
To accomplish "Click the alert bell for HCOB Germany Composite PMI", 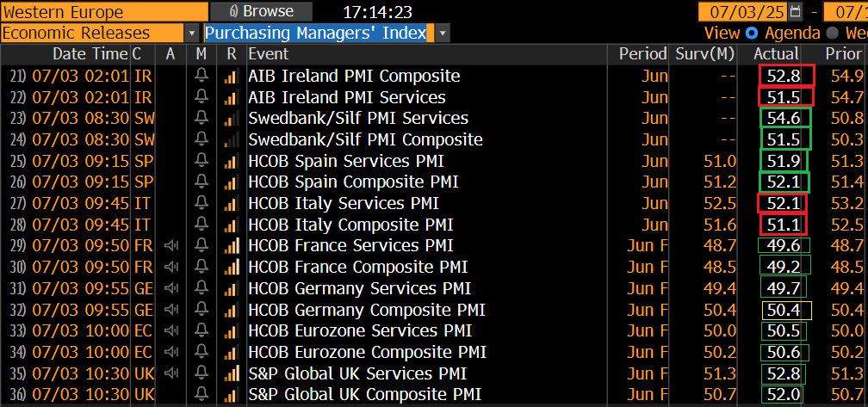I will [202, 310].
